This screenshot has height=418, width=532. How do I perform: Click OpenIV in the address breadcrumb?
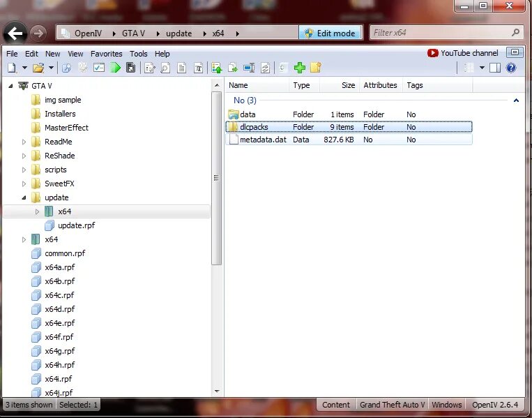(x=89, y=33)
